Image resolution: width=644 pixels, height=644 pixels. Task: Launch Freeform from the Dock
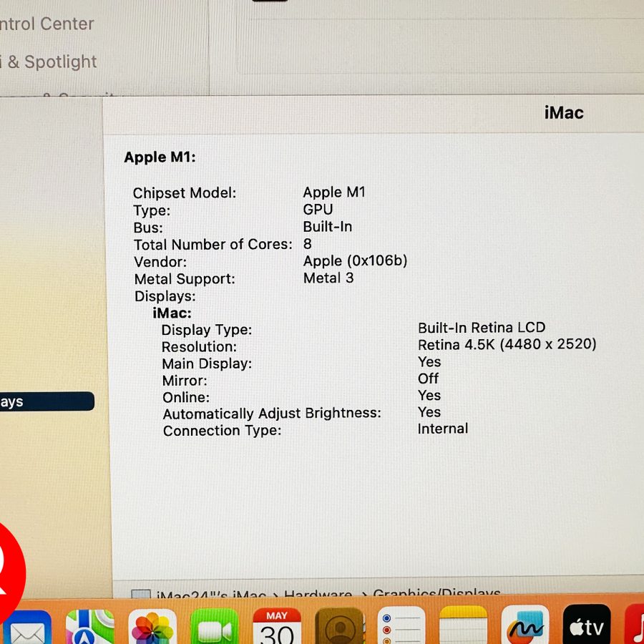click(525, 625)
